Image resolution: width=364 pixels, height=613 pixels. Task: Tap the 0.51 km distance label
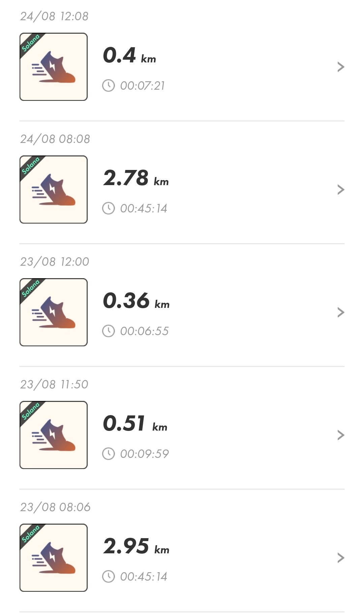coord(135,424)
